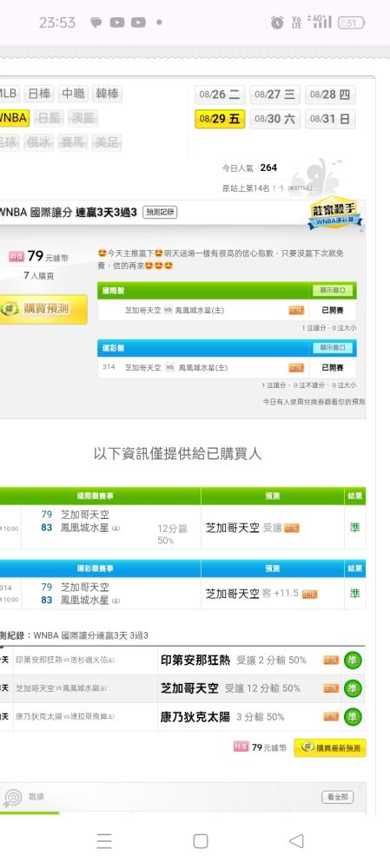Select the 08/26 二 date tab
390x868 pixels.
220,94
